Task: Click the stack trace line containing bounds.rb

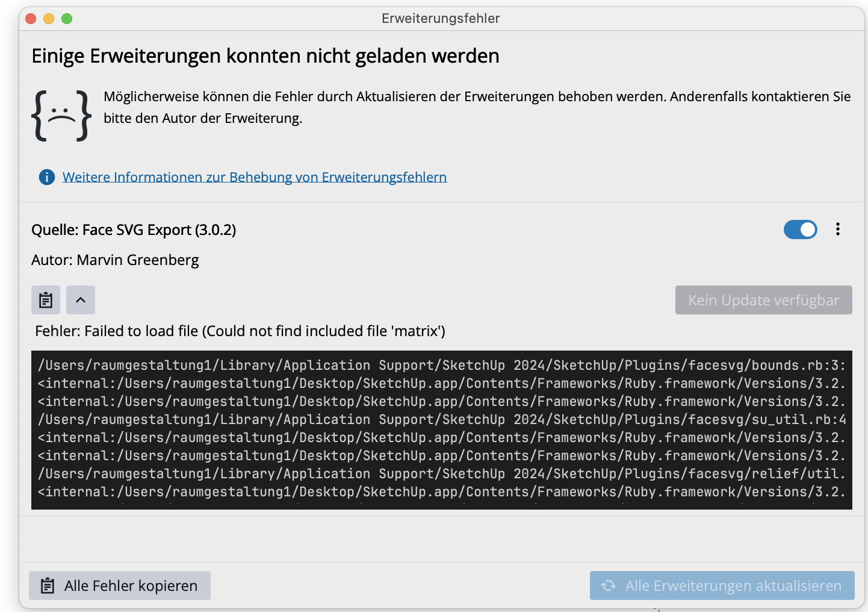Action: click(x=441, y=366)
